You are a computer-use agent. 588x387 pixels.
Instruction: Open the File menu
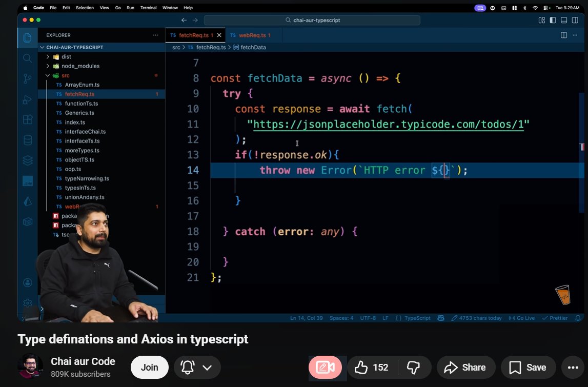click(x=53, y=8)
